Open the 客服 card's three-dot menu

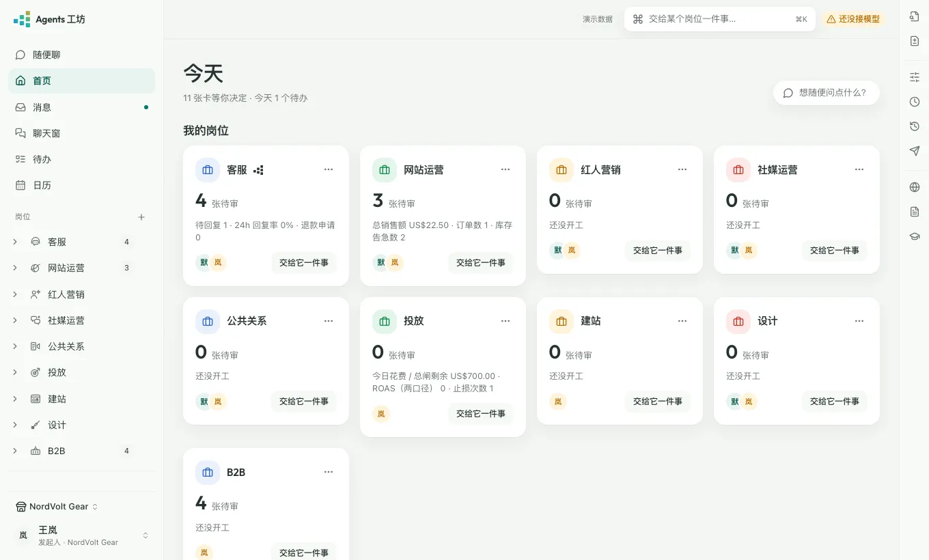coord(329,169)
